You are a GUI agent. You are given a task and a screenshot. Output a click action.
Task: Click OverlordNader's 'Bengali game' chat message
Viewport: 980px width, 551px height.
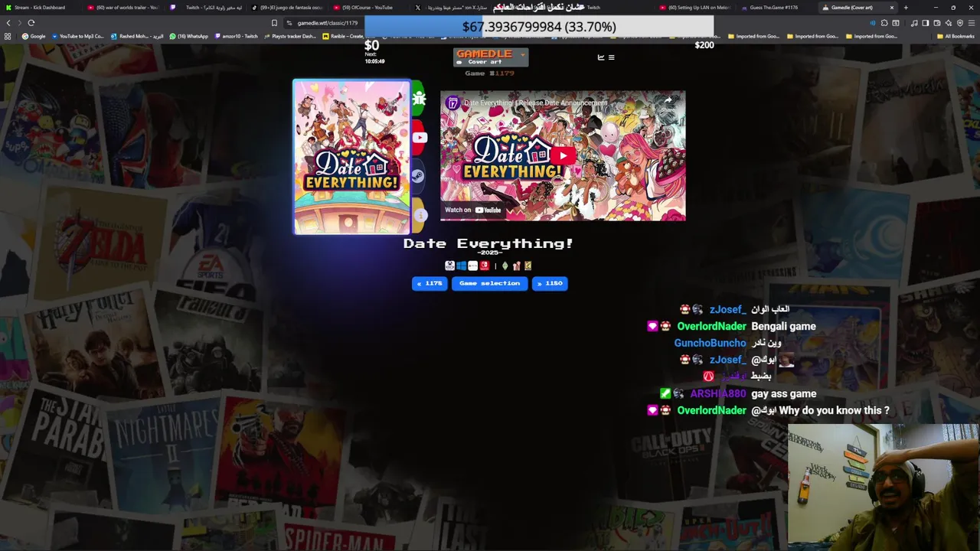point(783,326)
